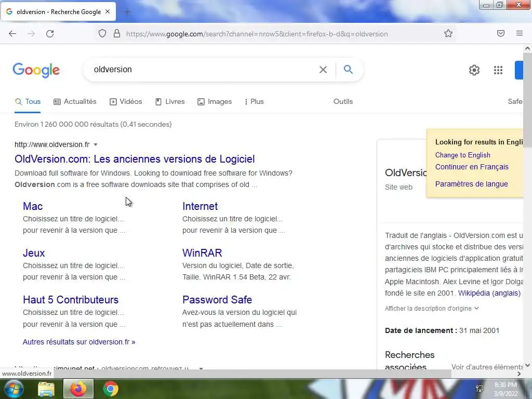532x399 pixels.
Task: Click the Recherches associées heading
Action: point(409,361)
